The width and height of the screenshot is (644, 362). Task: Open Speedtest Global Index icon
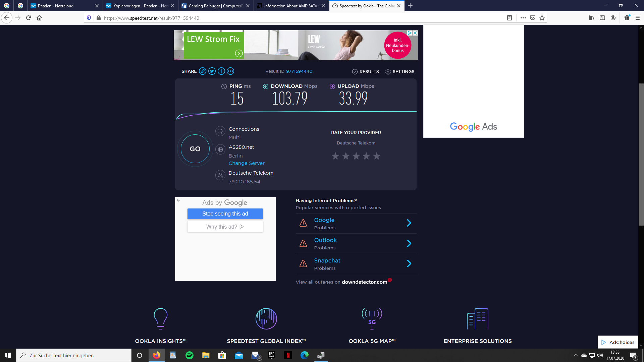click(266, 318)
